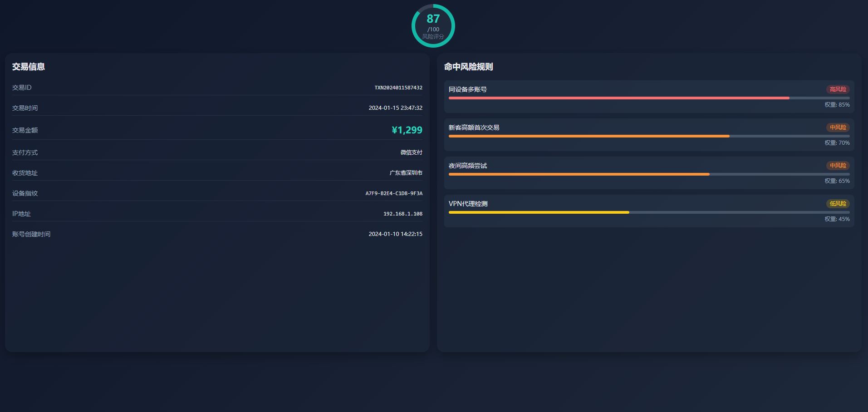This screenshot has width=868, height=412.
Task: Click the 交易信息 panel heading
Action: 28,67
